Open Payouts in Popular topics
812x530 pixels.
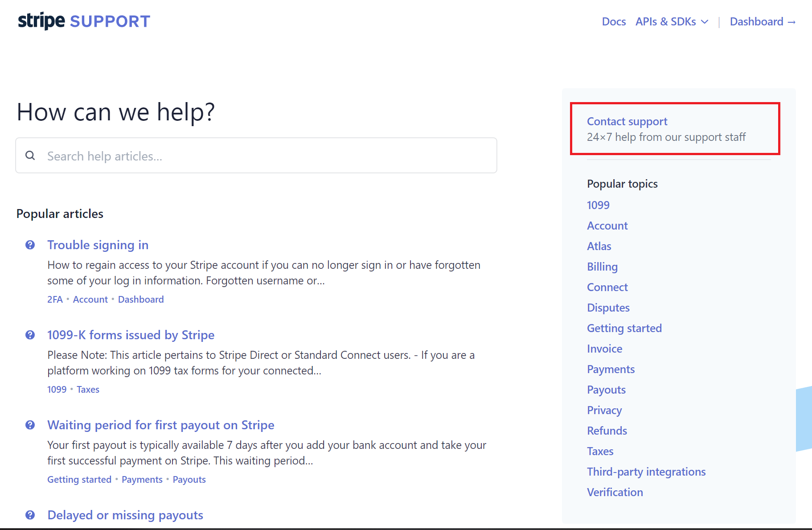[x=606, y=390]
